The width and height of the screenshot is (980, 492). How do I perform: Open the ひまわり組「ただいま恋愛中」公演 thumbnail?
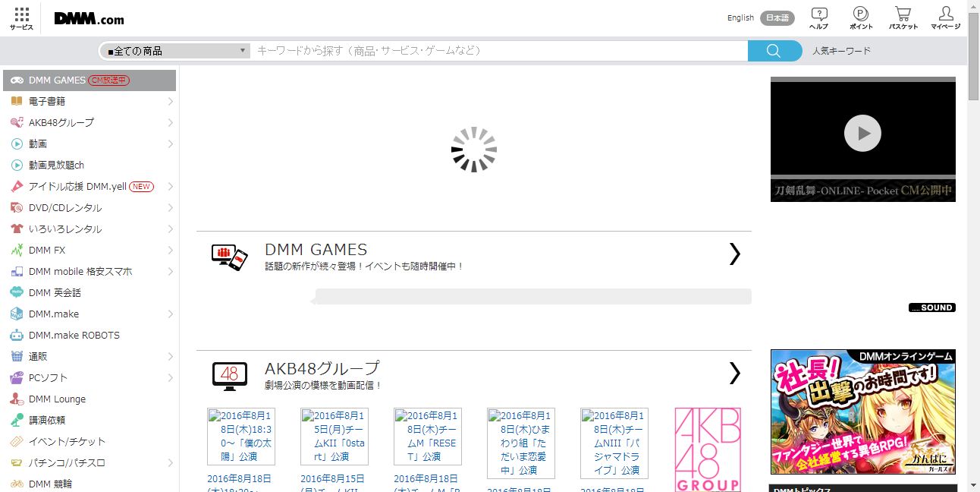pos(521,443)
